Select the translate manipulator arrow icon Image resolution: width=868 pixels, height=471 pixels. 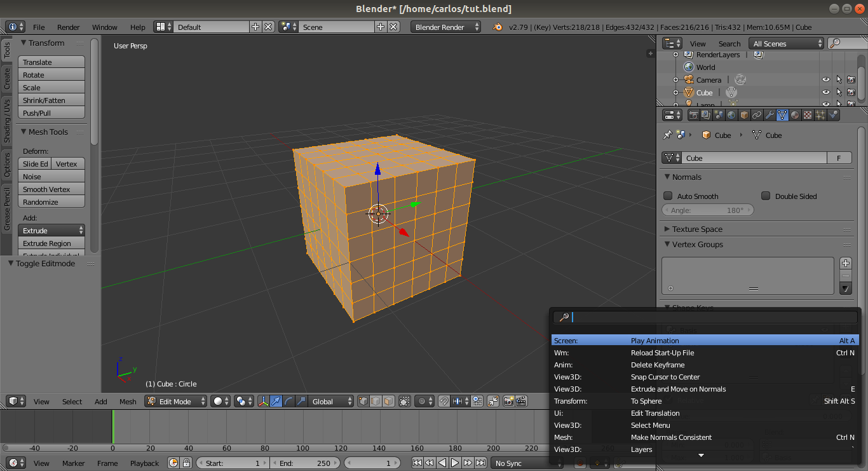coord(276,401)
